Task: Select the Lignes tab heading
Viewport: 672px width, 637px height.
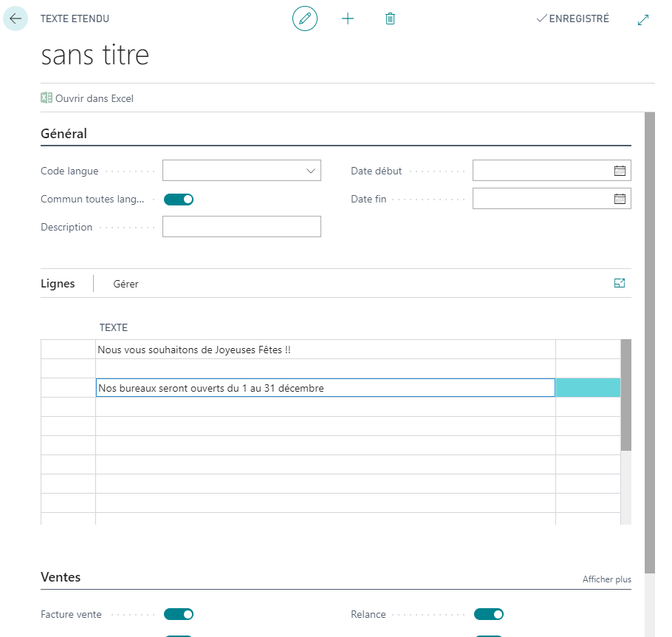Action: point(58,284)
